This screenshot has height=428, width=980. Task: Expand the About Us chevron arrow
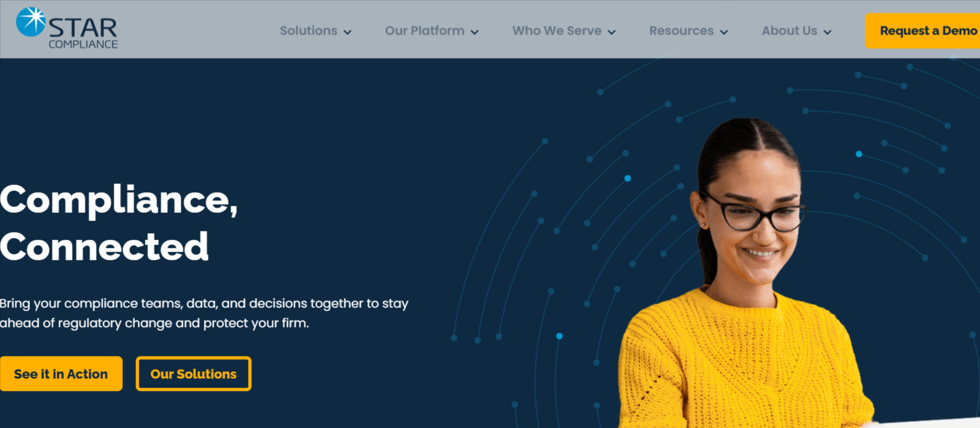828,32
